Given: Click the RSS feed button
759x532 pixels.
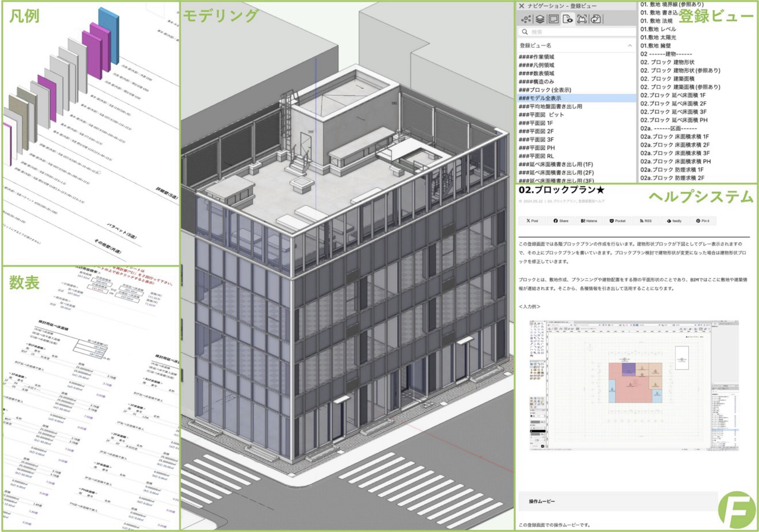Looking at the screenshot, I should tap(645, 221).
